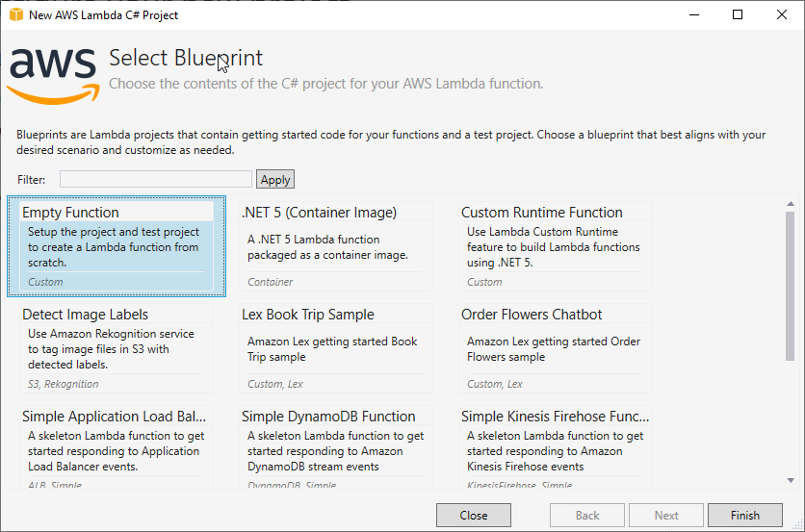This screenshot has height=532, width=805.
Task: Pick the Simple Application Load Balancer blueprint
Action: tap(117, 446)
